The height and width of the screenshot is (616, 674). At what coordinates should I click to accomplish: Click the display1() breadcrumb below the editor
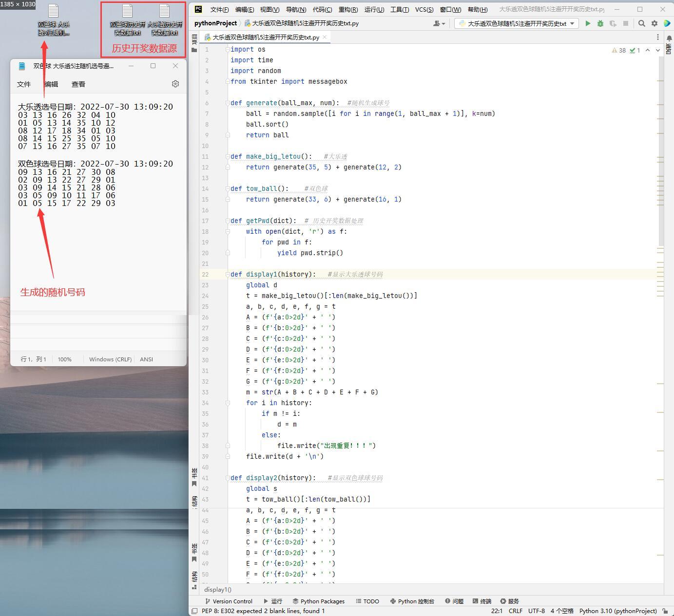(x=218, y=590)
